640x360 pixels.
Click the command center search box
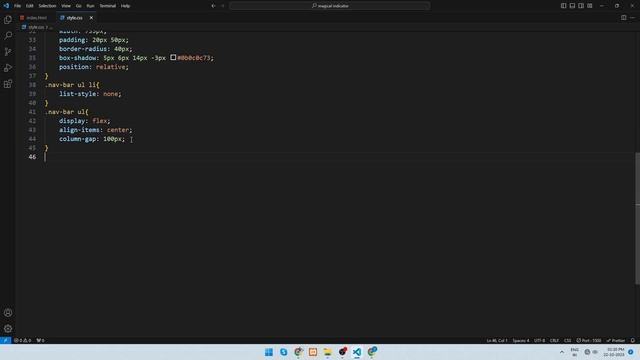330,6
